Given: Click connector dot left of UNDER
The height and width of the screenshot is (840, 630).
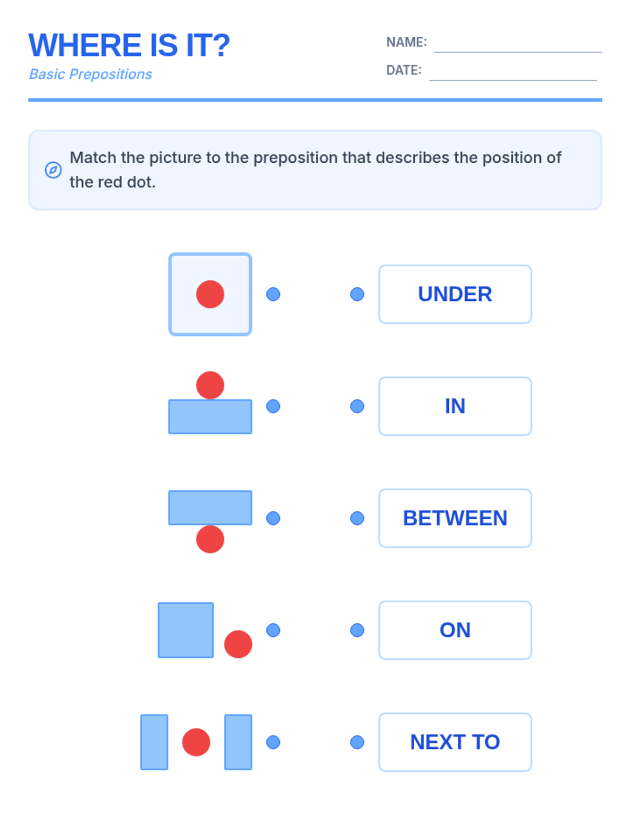Looking at the screenshot, I should (357, 294).
